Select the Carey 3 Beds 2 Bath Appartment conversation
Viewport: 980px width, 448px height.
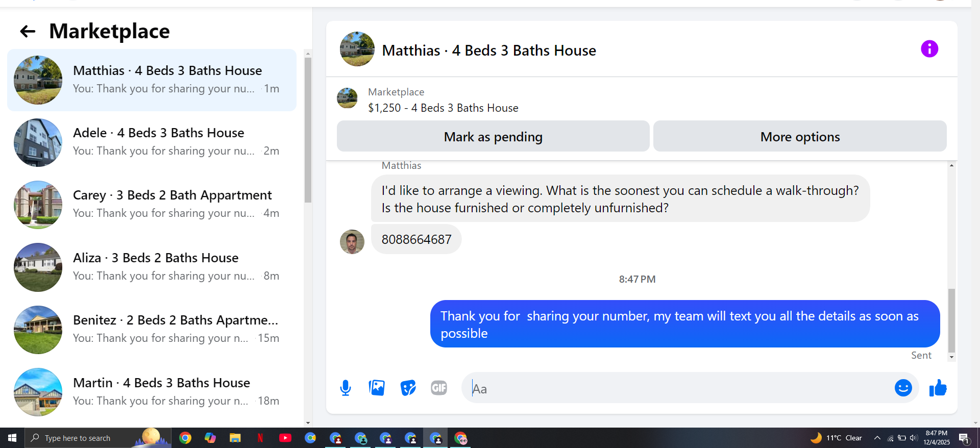152,205
